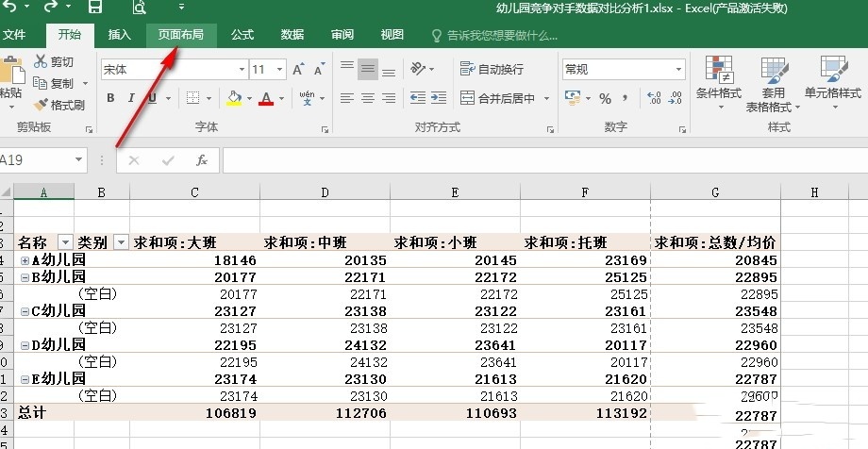Screen dimensions: 868x449
Task: Collapse the B幼儿园 row
Action: tap(25, 277)
